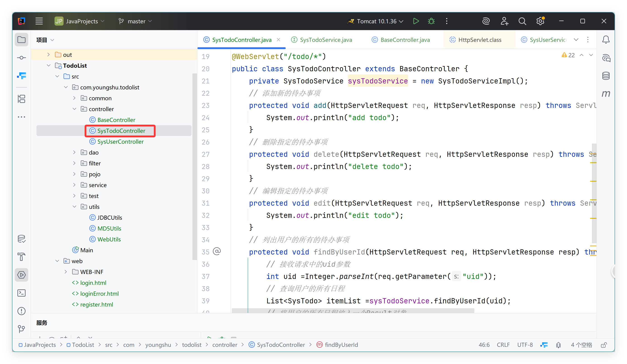
Task: Go to next highlighted problem arrow
Action: [x=591, y=55]
